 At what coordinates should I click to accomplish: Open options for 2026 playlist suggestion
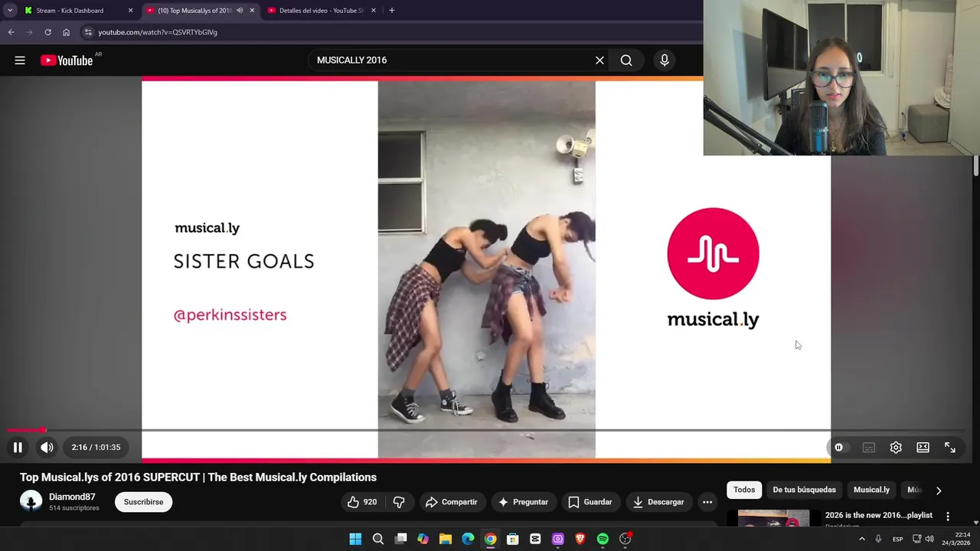[x=948, y=517]
